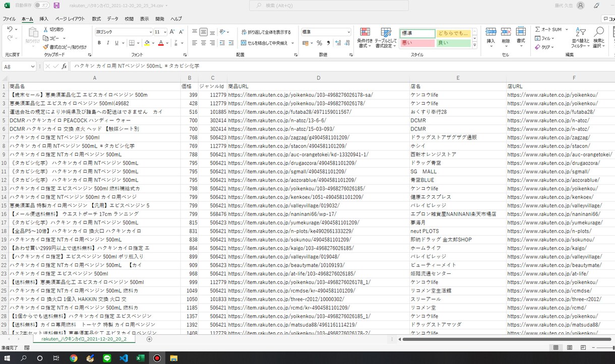The width and height of the screenshot is (615, 364).
Task: Expand the cell styles gallery
Action: click(x=474, y=45)
